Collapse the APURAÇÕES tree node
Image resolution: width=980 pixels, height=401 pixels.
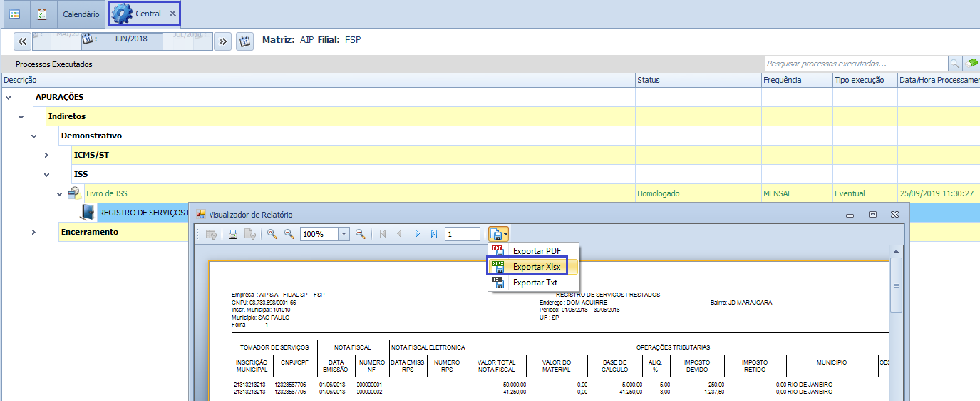point(9,97)
